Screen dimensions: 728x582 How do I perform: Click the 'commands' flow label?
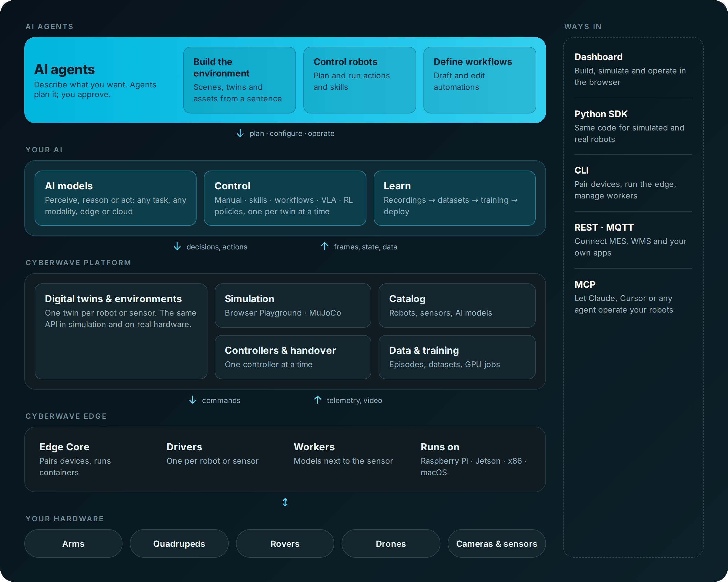[x=221, y=400]
